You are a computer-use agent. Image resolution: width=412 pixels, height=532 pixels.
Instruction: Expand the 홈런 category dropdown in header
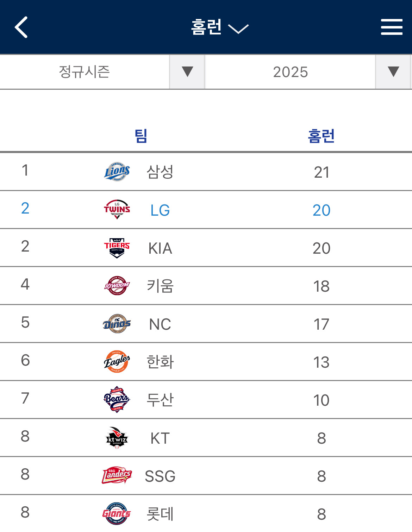pyautogui.click(x=220, y=27)
